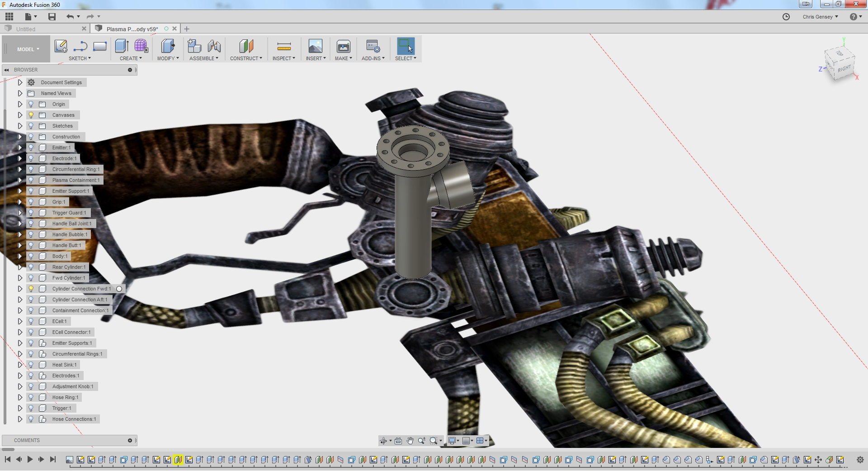
Task: Click the Create Form sculpt icon
Action: click(x=141, y=46)
